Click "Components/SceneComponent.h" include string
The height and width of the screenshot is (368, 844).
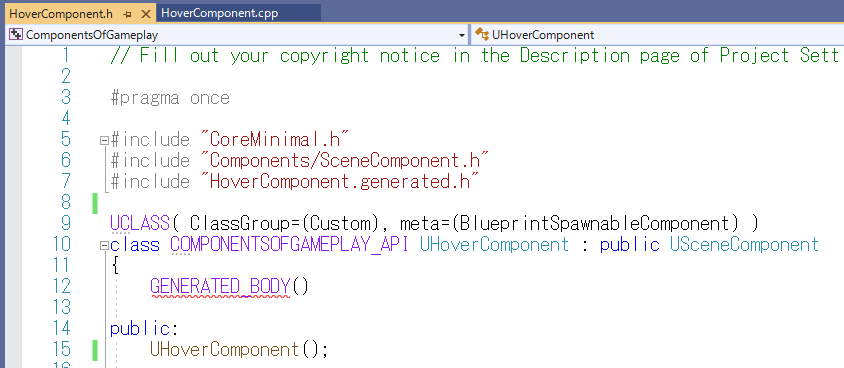[344, 161]
